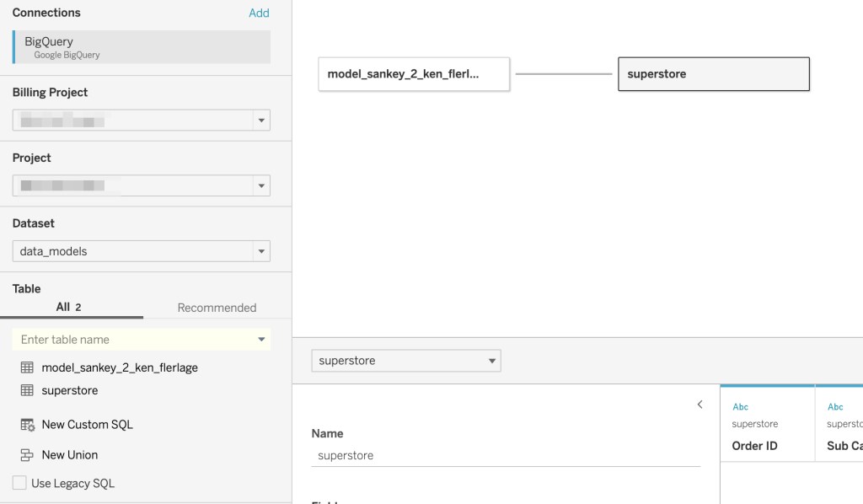Click the Dataset label

pos(34,223)
